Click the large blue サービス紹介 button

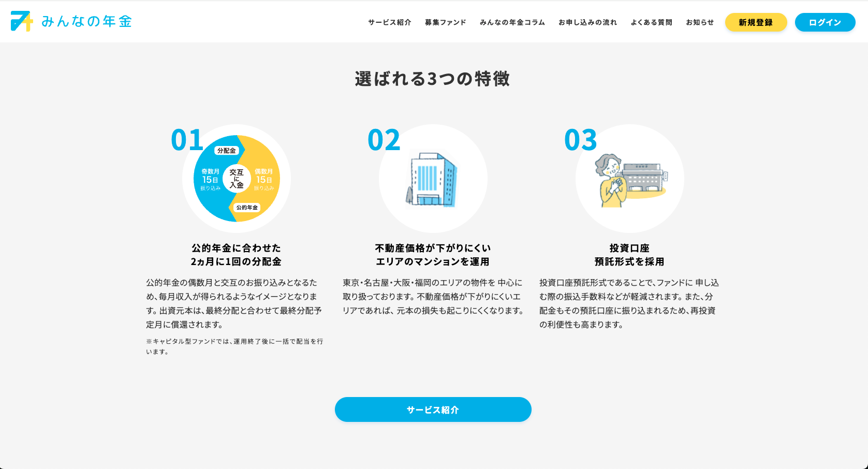[433, 409]
